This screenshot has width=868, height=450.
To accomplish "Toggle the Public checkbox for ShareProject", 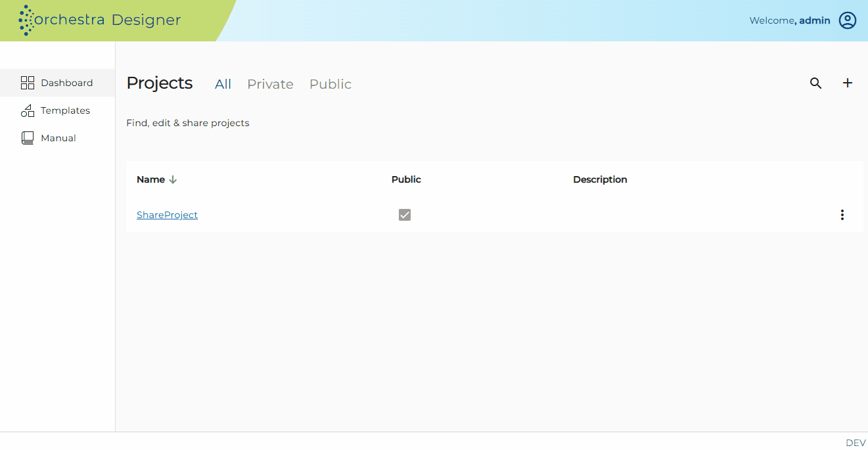I will [x=405, y=215].
